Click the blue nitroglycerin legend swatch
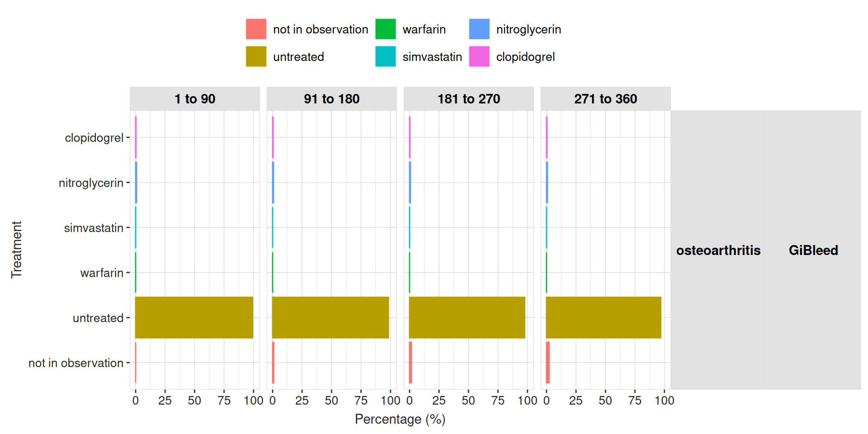Image resolution: width=868 pixels, height=434 pixels. pyautogui.click(x=479, y=29)
